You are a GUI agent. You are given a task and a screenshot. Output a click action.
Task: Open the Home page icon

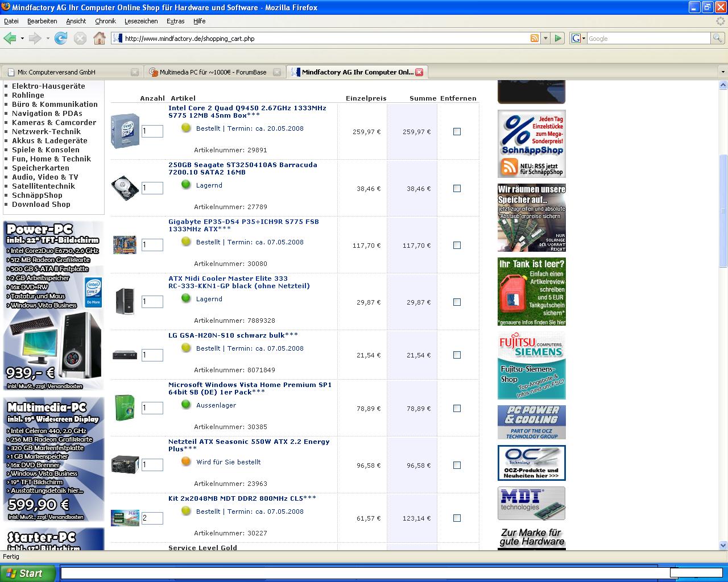[x=100, y=38]
